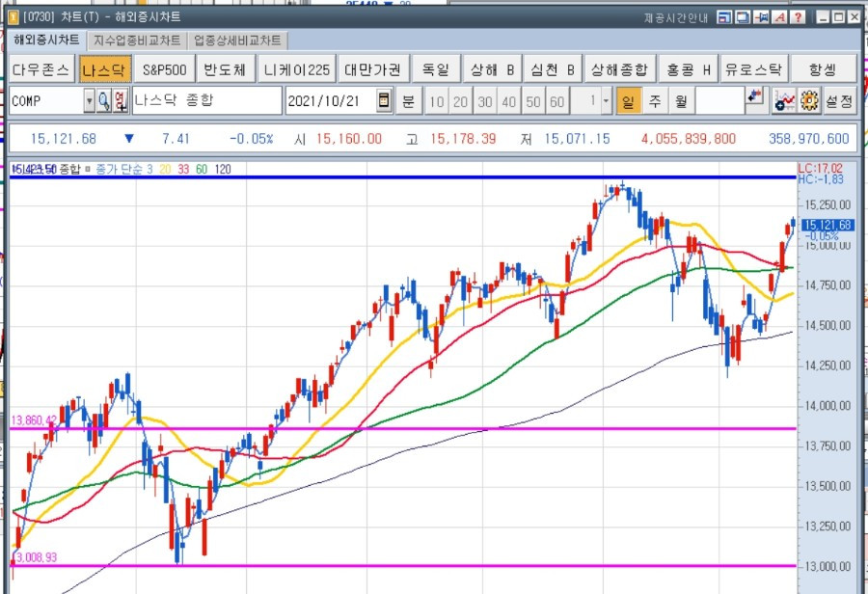Pin the window with the pushpin icon
Viewport: 868px width, 594px height.
761,17
